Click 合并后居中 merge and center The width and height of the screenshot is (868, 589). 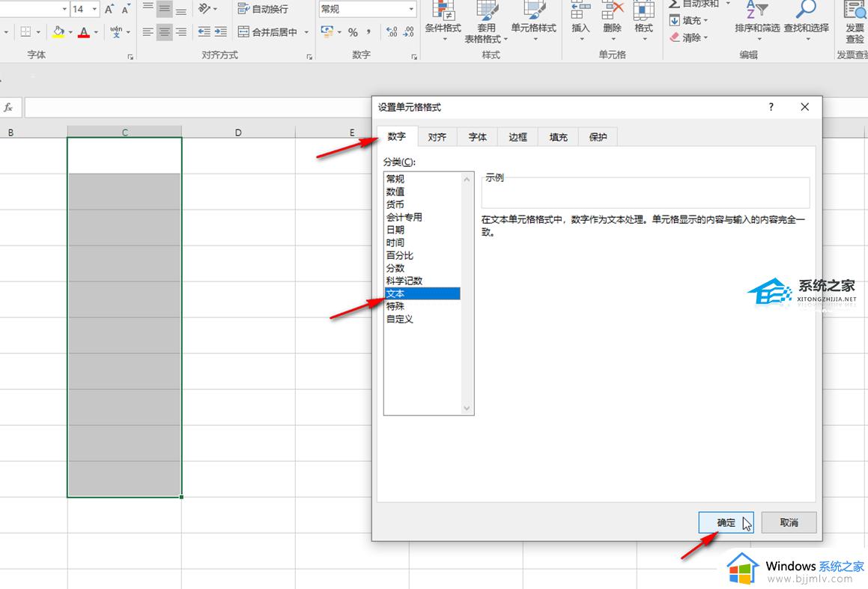(x=268, y=32)
